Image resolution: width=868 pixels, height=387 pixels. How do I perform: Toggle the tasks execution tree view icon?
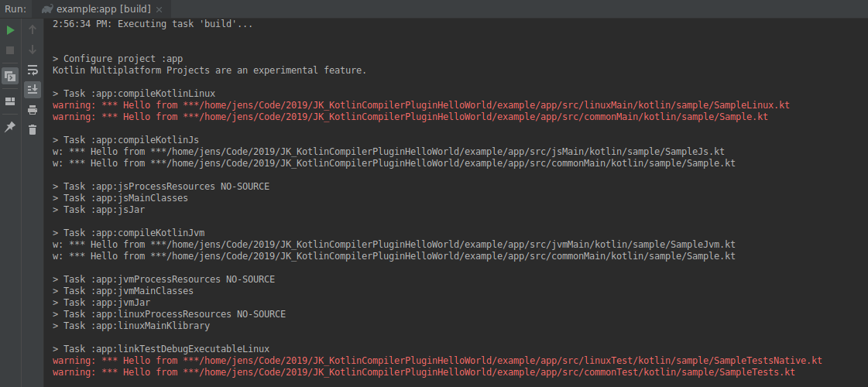click(x=10, y=76)
